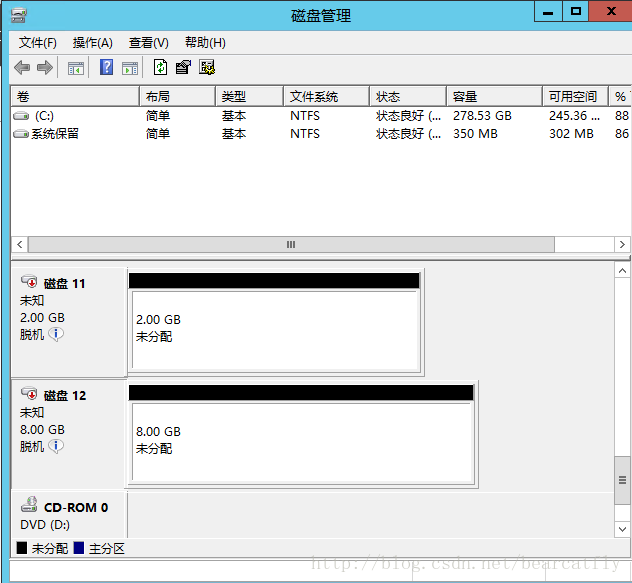
Task: Click the Back arrow toolbar icon
Action: (21, 68)
